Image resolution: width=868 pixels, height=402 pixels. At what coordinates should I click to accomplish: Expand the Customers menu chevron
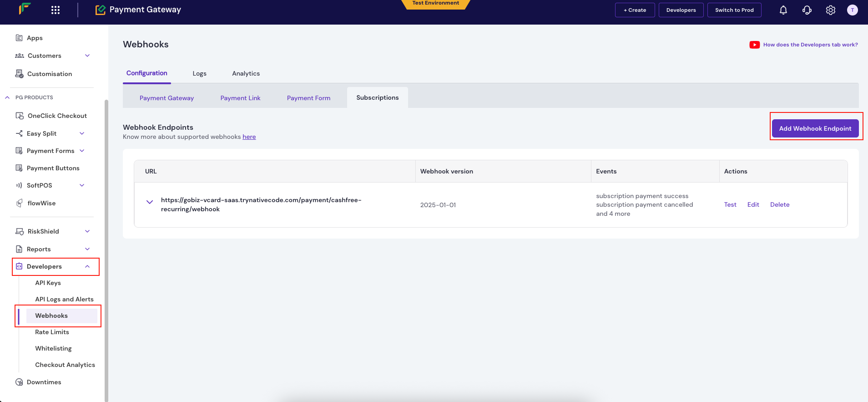pyautogui.click(x=87, y=56)
